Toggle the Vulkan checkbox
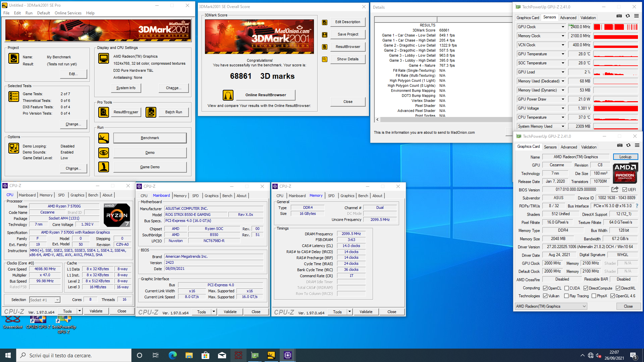 pyautogui.click(x=545, y=296)
